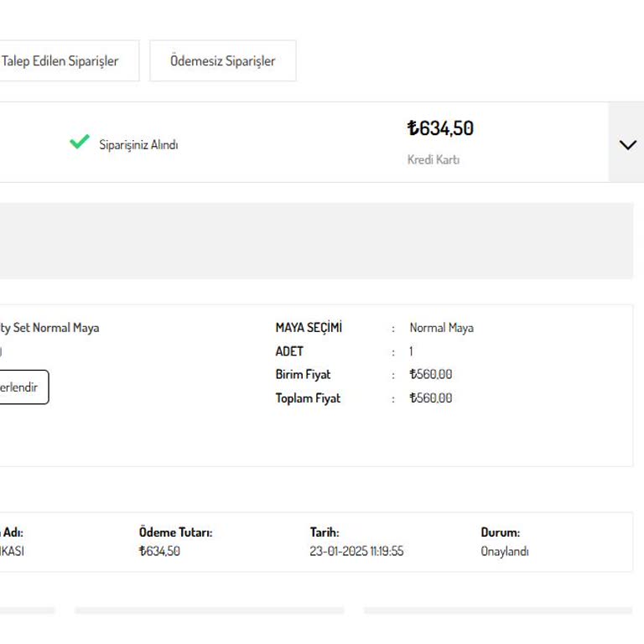The width and height of the screenshot is (644, 644).
Task: Select the order date 23-01-2025 11:19:55
Action: [356, 551]
